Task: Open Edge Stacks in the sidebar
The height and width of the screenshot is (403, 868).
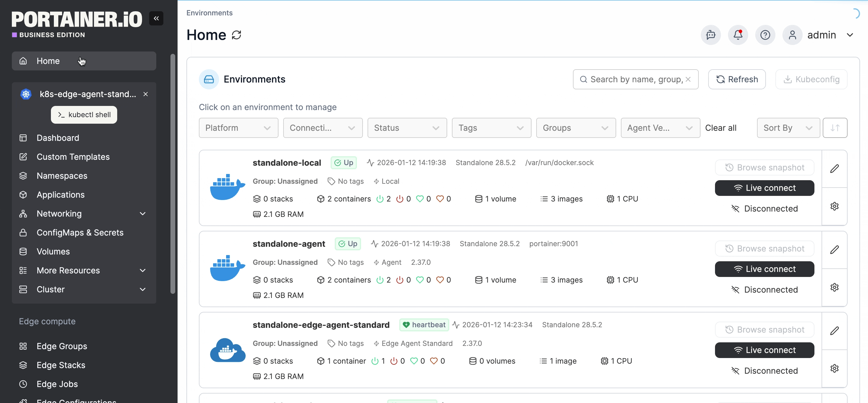Action: coord(61,365)
